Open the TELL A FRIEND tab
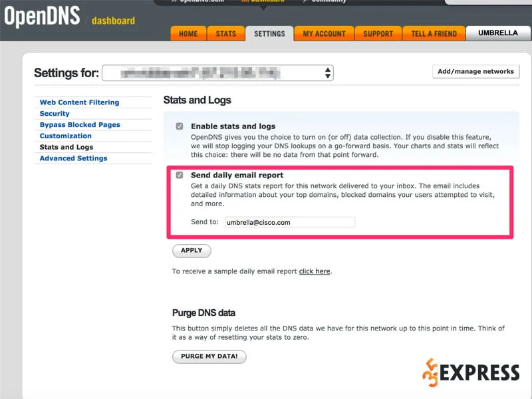This screenshot has width=532, height=399. pos(434,34)
